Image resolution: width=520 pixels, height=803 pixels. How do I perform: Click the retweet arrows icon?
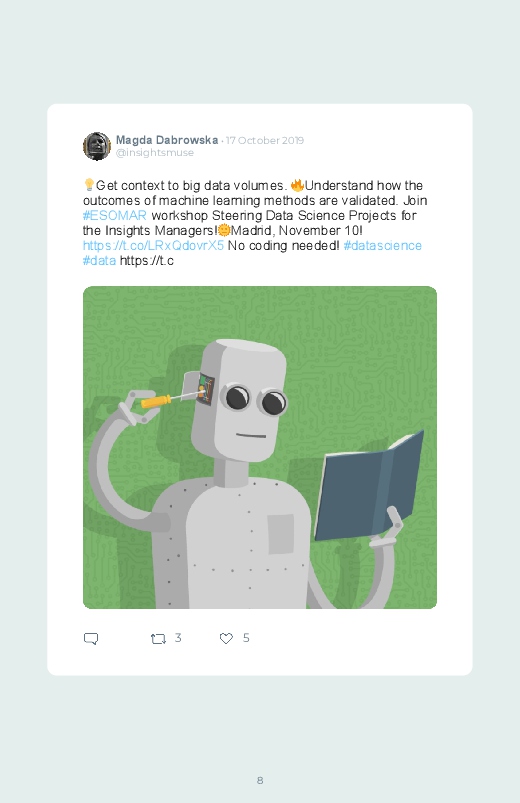click(x=158, y=639)
